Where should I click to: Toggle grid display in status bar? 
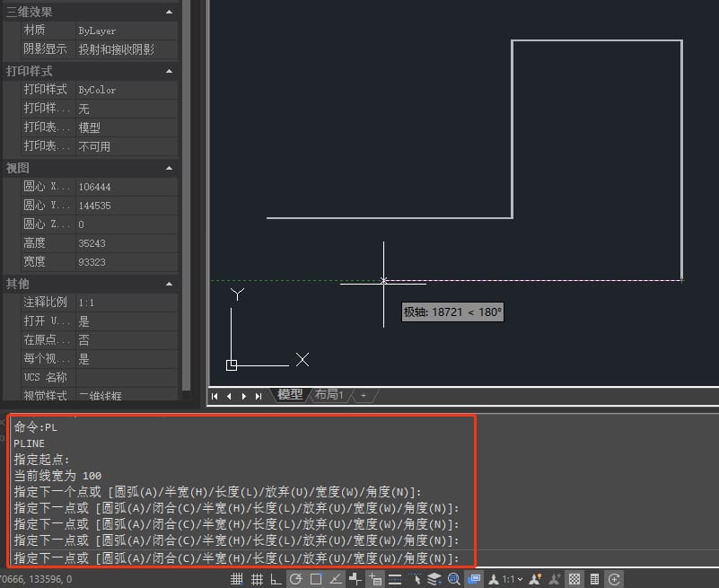point(257,579)
